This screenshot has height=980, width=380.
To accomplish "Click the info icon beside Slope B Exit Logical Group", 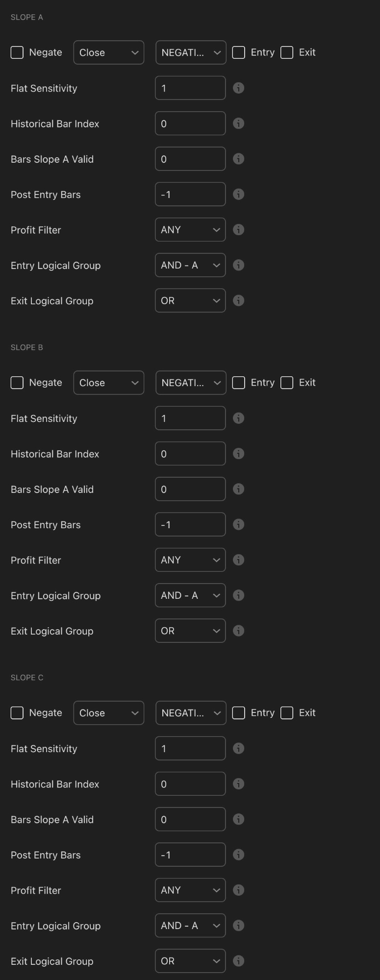I will (238, 631).
